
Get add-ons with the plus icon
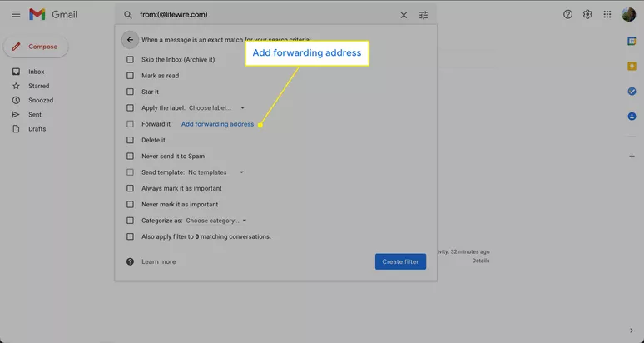click(x=632, y=156)
